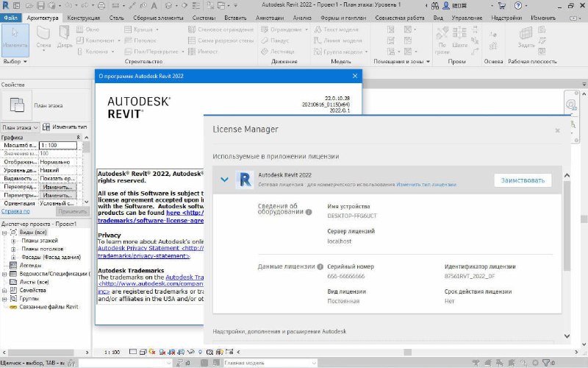
Task: Switch to the Вид ribbon tab
Action: (x=438, y=18)
